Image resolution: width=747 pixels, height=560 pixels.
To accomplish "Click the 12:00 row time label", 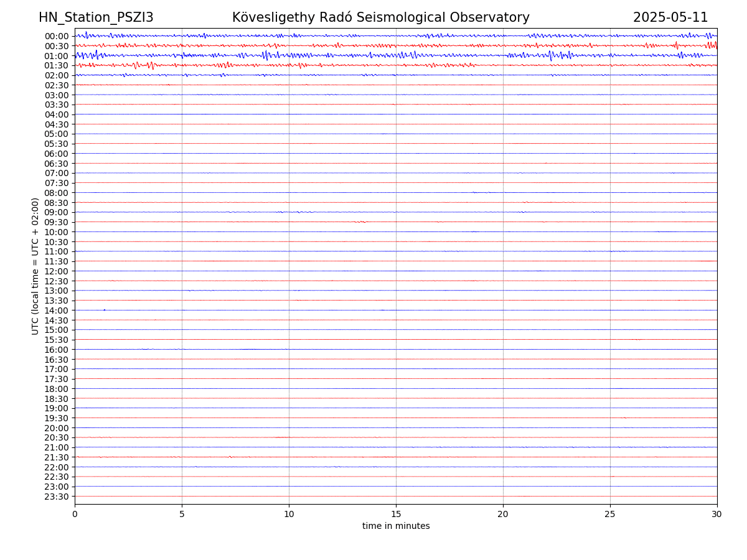I will [x=57, y=271].
